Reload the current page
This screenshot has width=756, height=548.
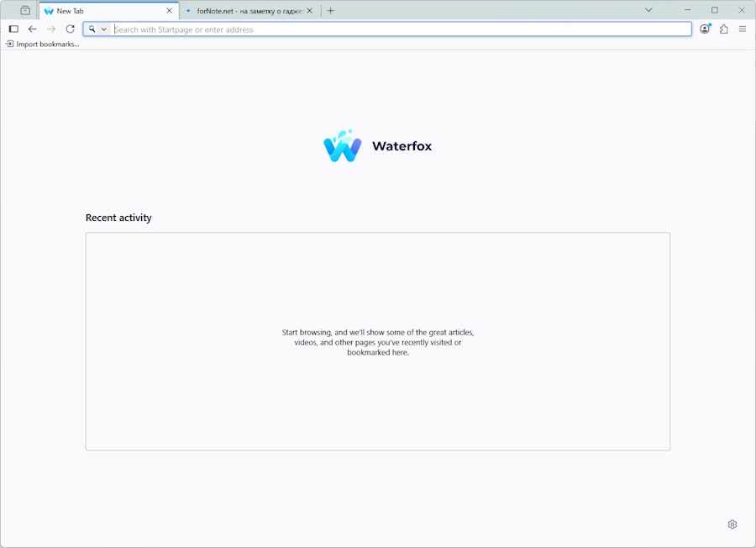[x=71, y=29]
